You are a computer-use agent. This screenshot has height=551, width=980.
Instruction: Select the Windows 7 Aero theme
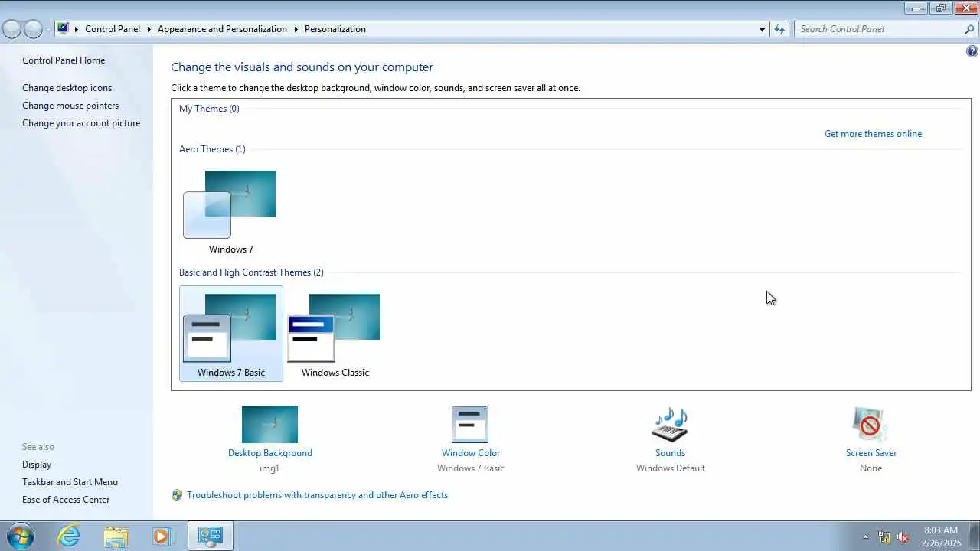(x=230, y=212)
